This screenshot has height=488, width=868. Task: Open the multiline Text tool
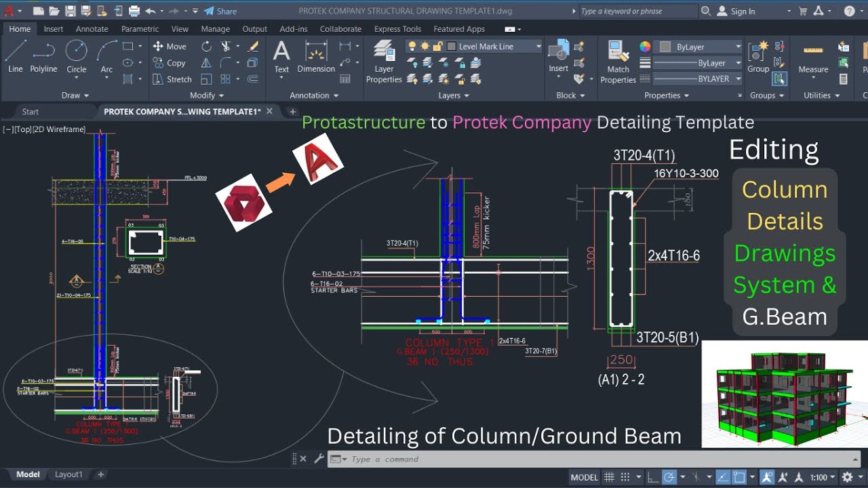(281, 57)
